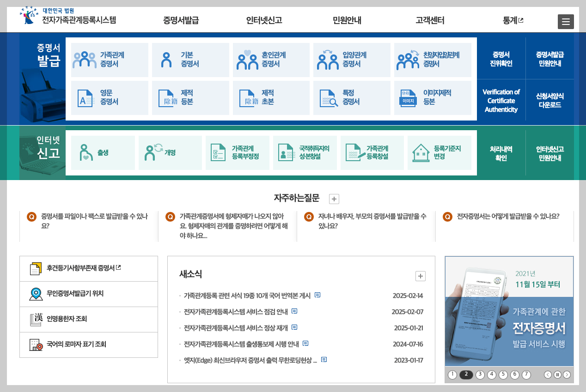The width and height of the screenshot is (586, 392).
Task: Open the 고객센터 menu
Action: coord(430,20)
